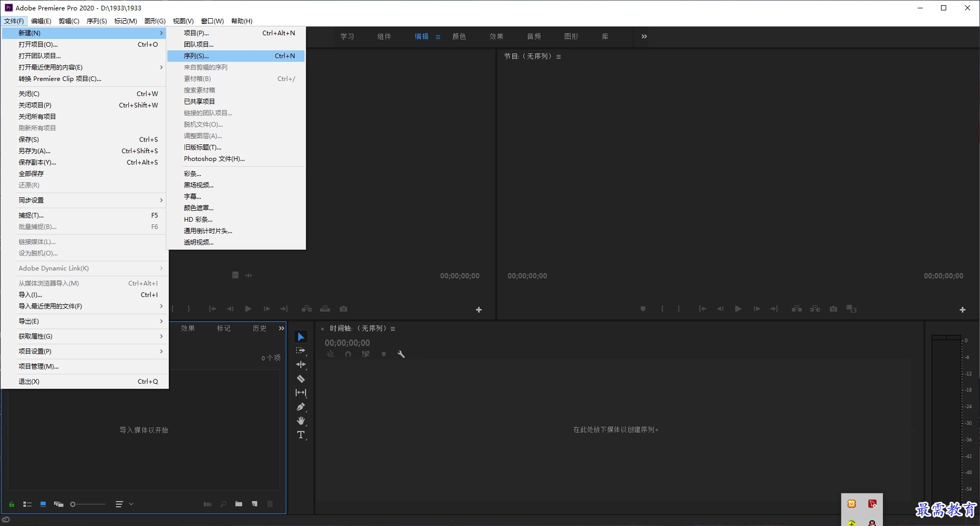Click Extract button in Program monitor
Image resolution: width=980 pixels, height=526 pixels.
pos(815,309)
